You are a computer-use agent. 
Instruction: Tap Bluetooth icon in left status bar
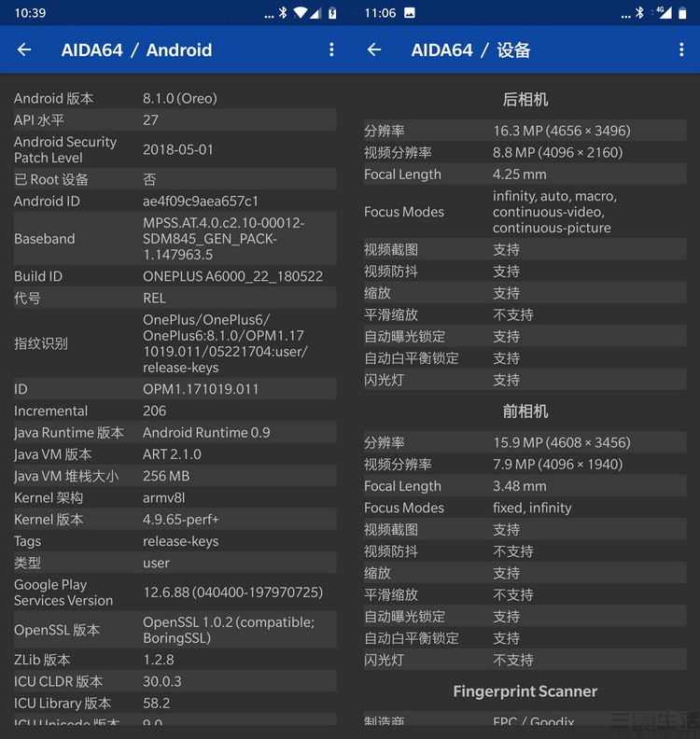(x=283, y=13)
